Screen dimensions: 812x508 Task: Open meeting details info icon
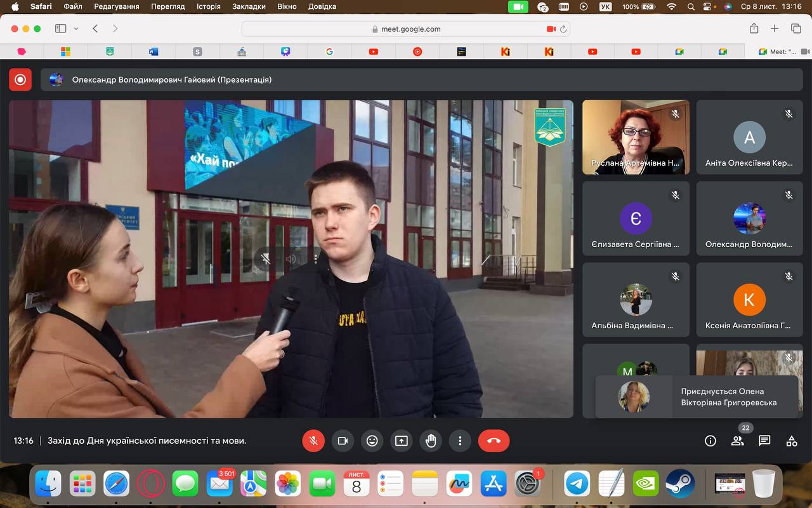710,441
